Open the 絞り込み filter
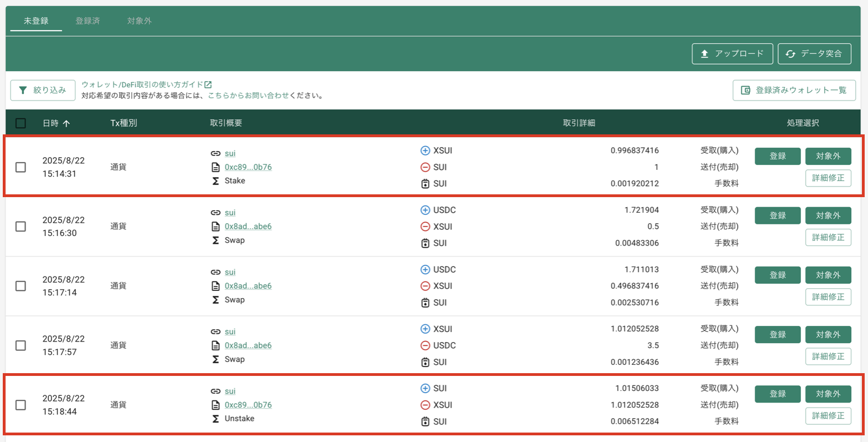 pos(43,90)
